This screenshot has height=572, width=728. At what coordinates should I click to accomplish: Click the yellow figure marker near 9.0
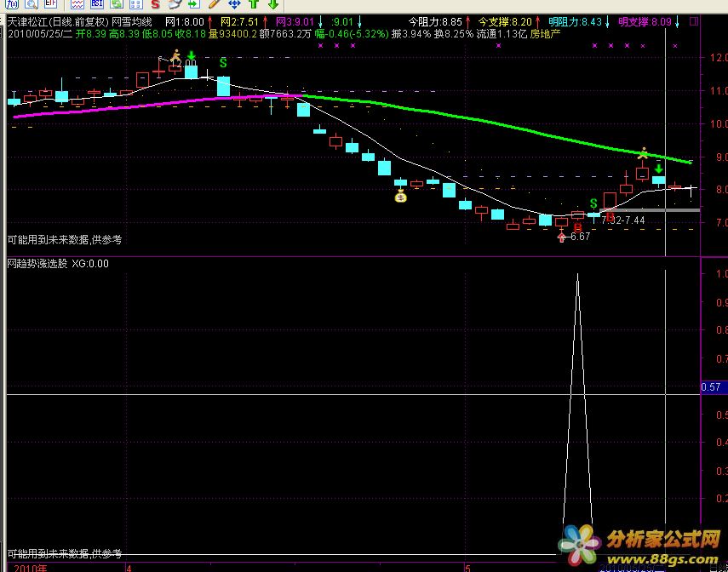(643, 153)
